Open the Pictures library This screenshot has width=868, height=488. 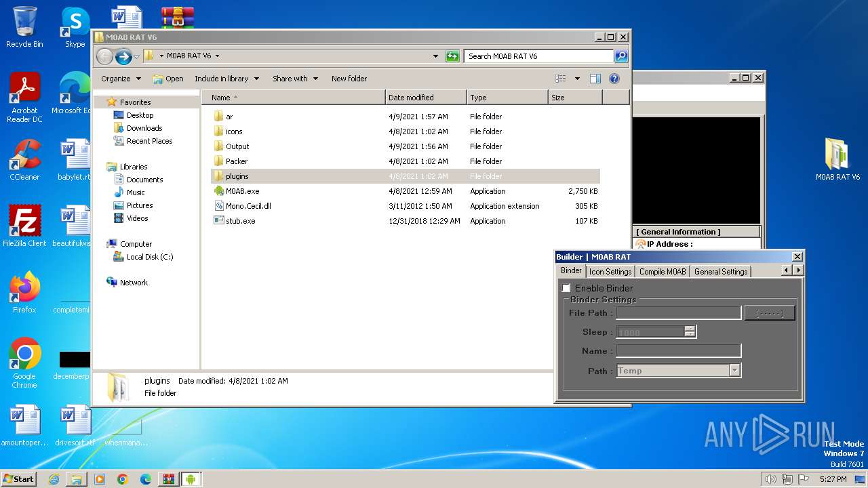[x=140, y=205]
